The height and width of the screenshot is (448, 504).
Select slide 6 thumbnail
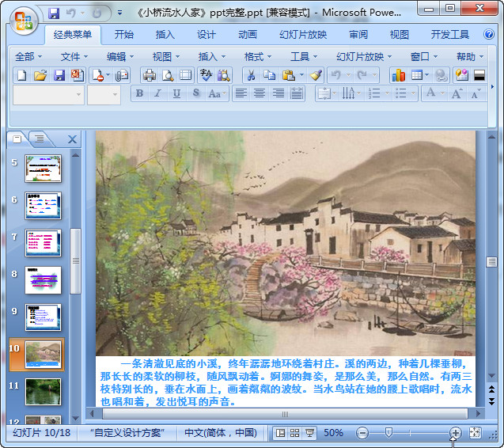tap(43, 206)
